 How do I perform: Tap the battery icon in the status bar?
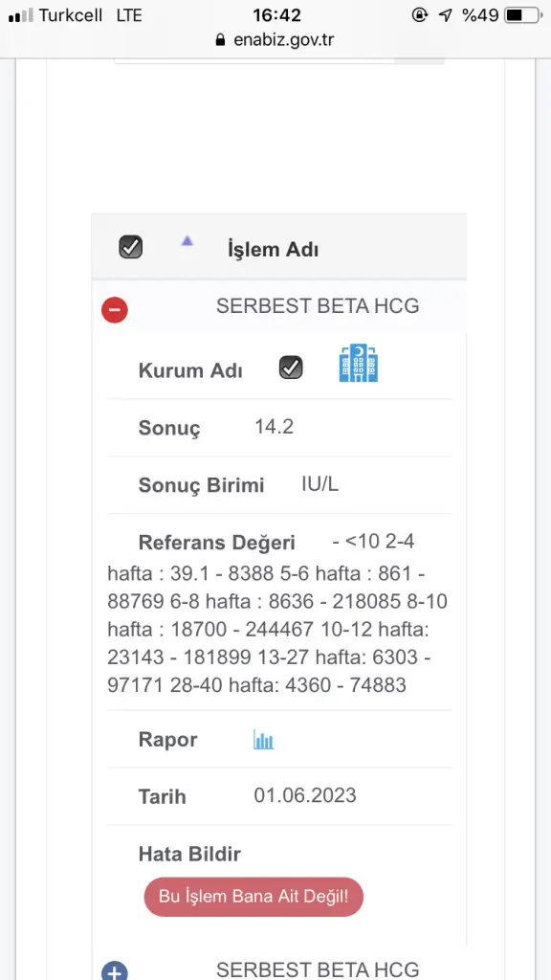[x=523, y=15]
